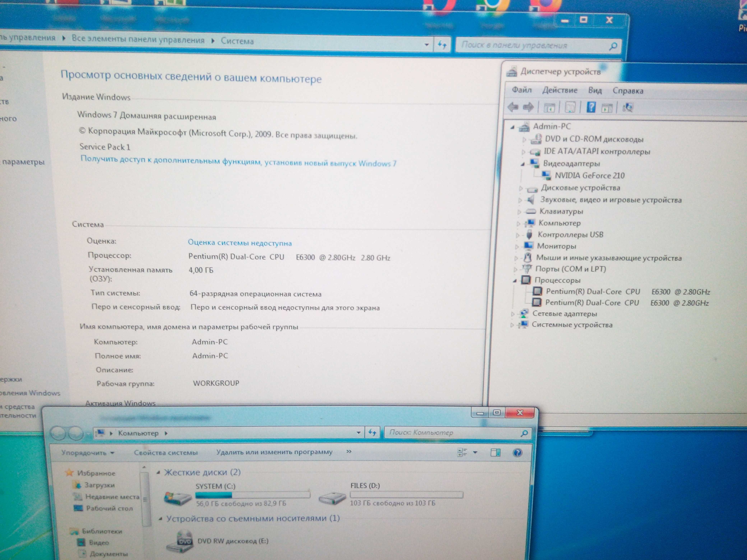Open Explorer help icon
This screenshot has width=747, height=560.
tap(517, 452)
